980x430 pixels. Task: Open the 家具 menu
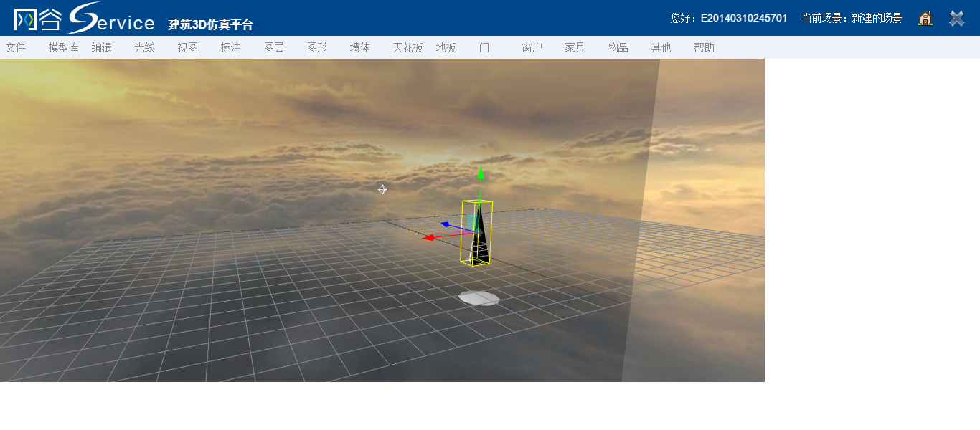click(575, 47)
